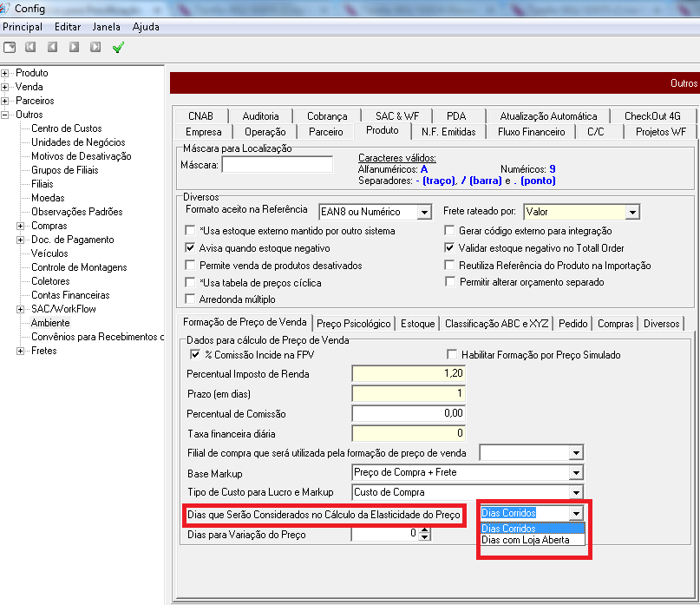Open the Frete rateado por dropdown
The width and height of the screenshot is (700, 605).
[x=632, y=212]
